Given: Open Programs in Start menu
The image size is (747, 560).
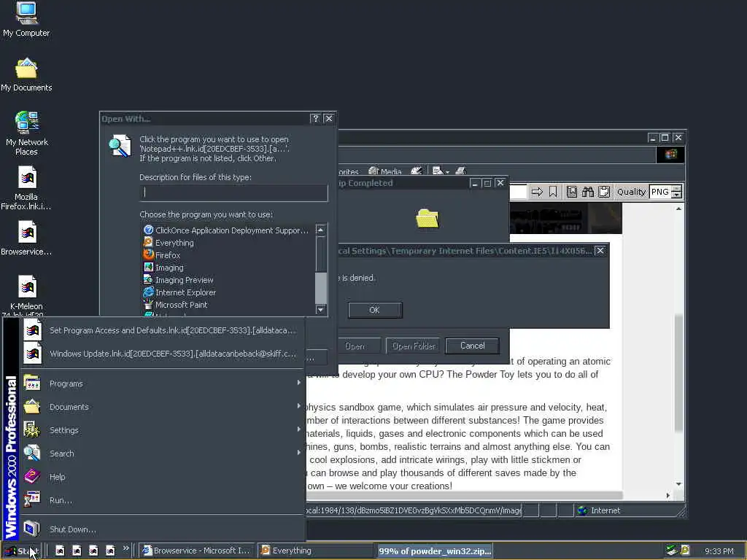Looking at the screenshot, I should pyautogui.click(x=162, y=384).
